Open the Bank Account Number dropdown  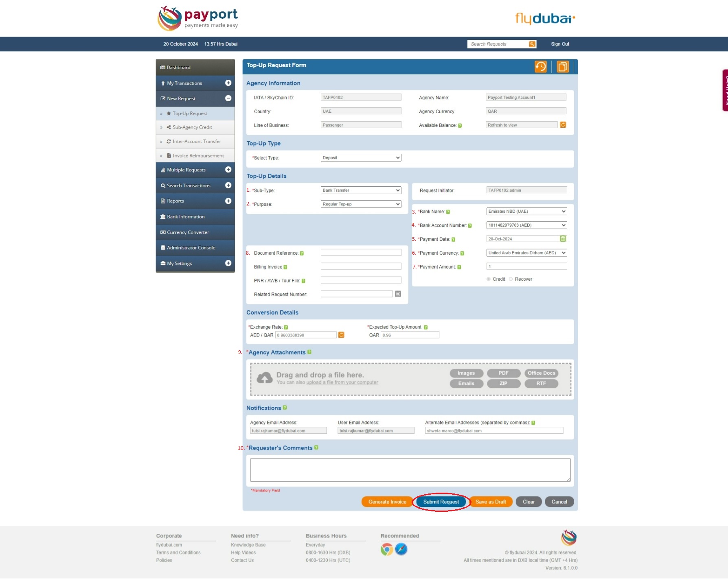[x=526, y=225]
